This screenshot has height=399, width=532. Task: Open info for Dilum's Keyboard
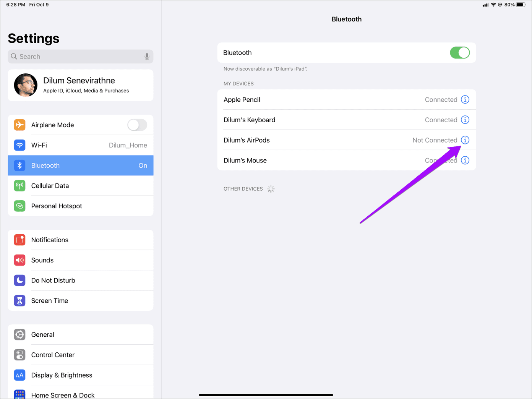point(465,120)
